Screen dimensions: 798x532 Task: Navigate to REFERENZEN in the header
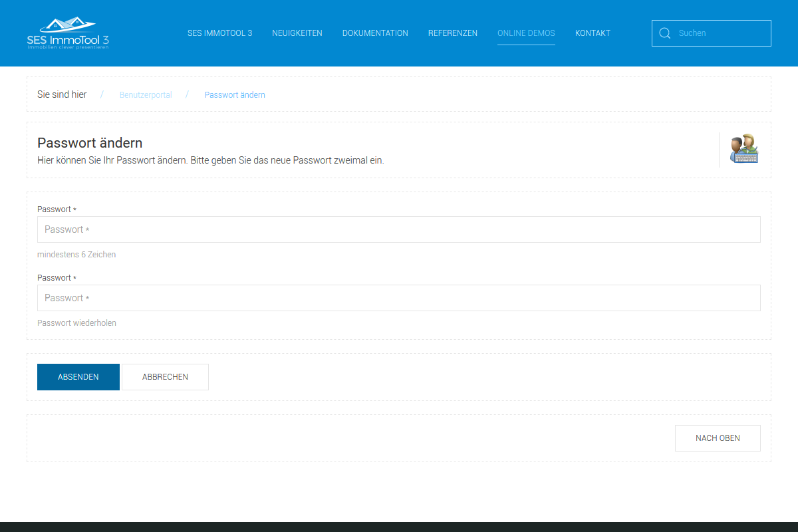click(x=453, y=33)
